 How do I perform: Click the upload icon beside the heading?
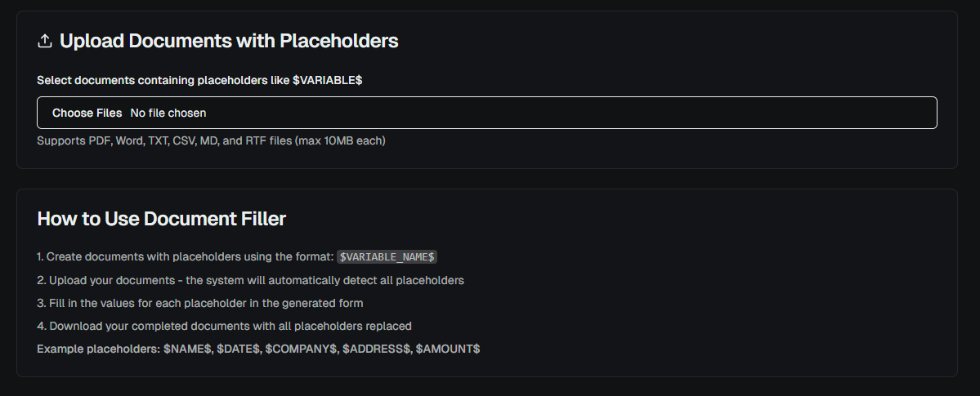[x=45, y=41]
